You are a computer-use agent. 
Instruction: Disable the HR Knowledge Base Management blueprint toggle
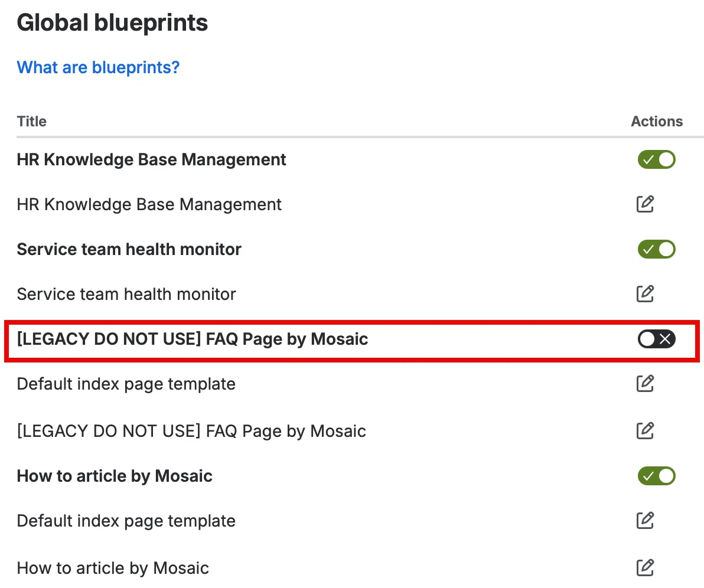coord(656,159)
